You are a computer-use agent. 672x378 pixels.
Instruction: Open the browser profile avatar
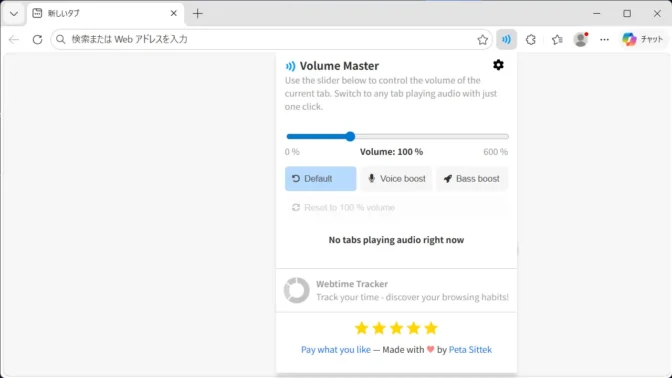click(x=581, y=39)
